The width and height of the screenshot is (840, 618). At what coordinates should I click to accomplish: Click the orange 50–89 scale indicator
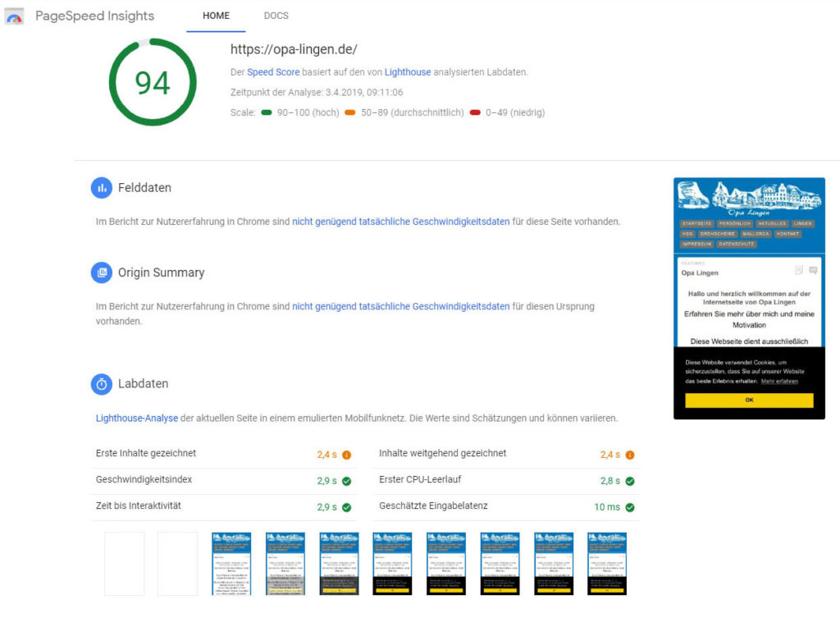(349, 112)
